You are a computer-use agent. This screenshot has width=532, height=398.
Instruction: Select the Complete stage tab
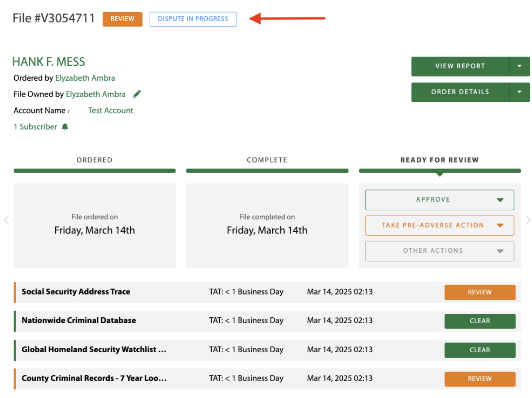267,160
